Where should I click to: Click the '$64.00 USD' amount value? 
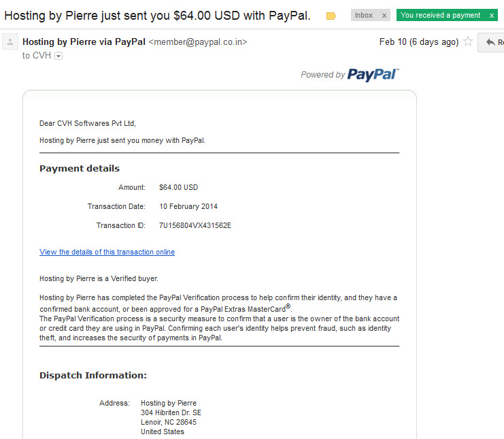[178, 187]
